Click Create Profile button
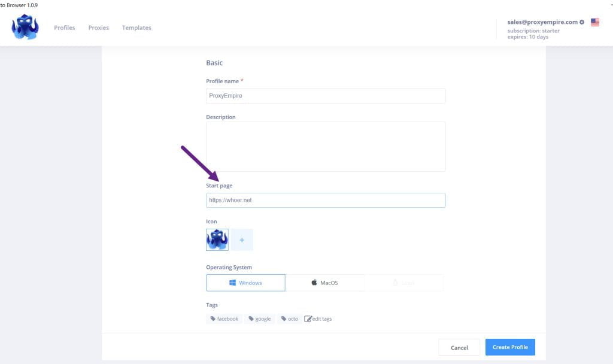613x364 pixels. point(510,347)
